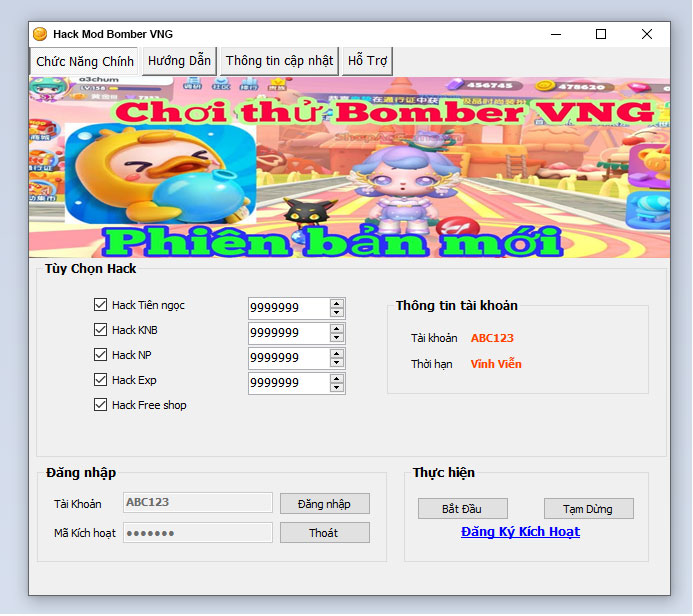Viewport: 693px width, 616px height.
Task: Click the app icon in title bar
Action: point(40,34)
